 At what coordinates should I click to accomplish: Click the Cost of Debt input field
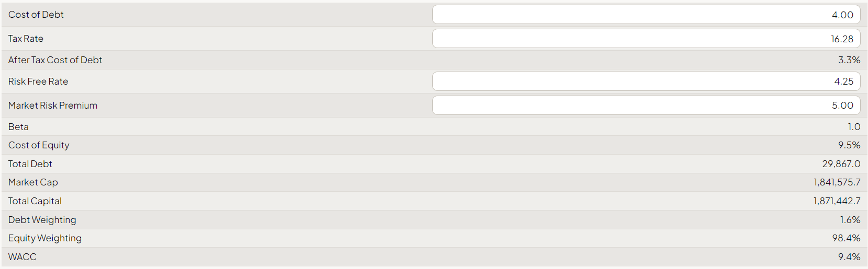click(646, 15)
